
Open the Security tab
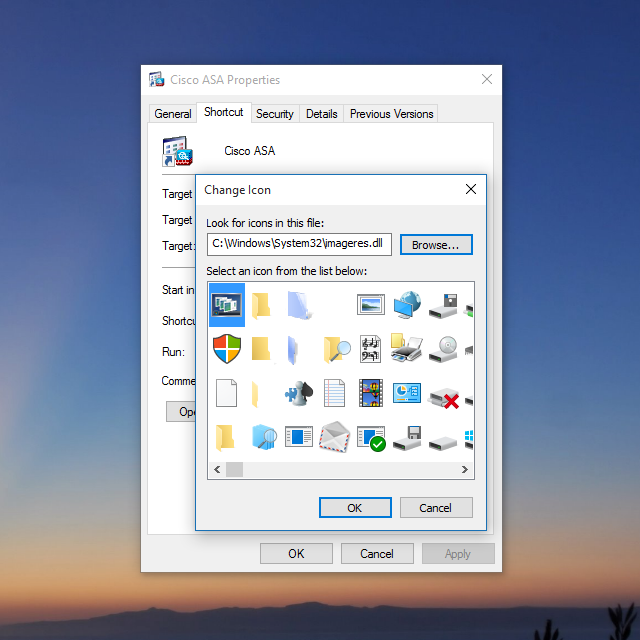(275, 114)
